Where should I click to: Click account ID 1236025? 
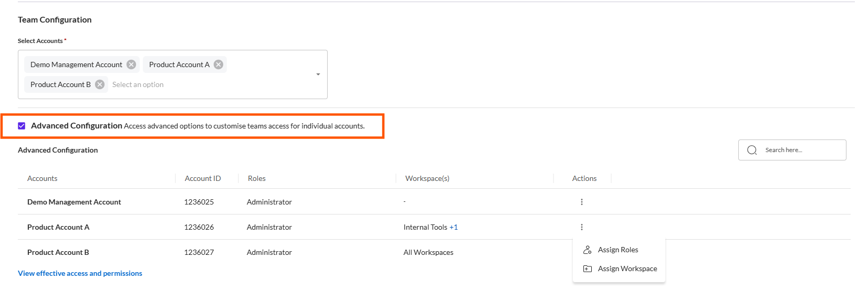(199, 202)
